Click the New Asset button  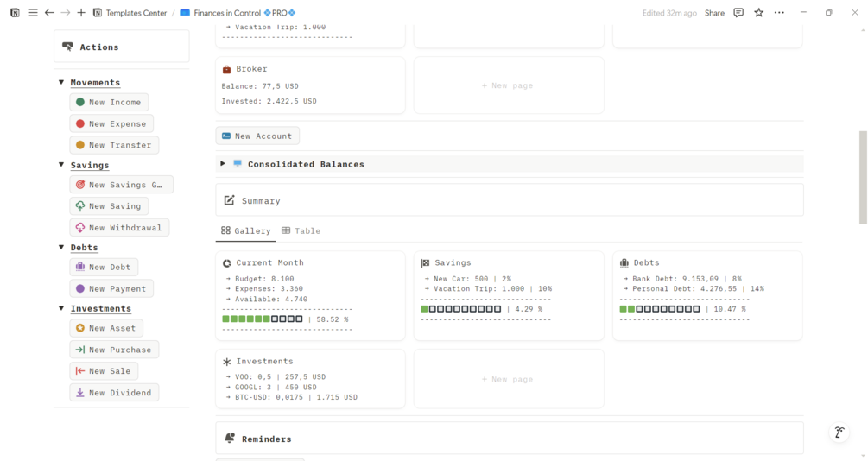(x=106, y=328)
